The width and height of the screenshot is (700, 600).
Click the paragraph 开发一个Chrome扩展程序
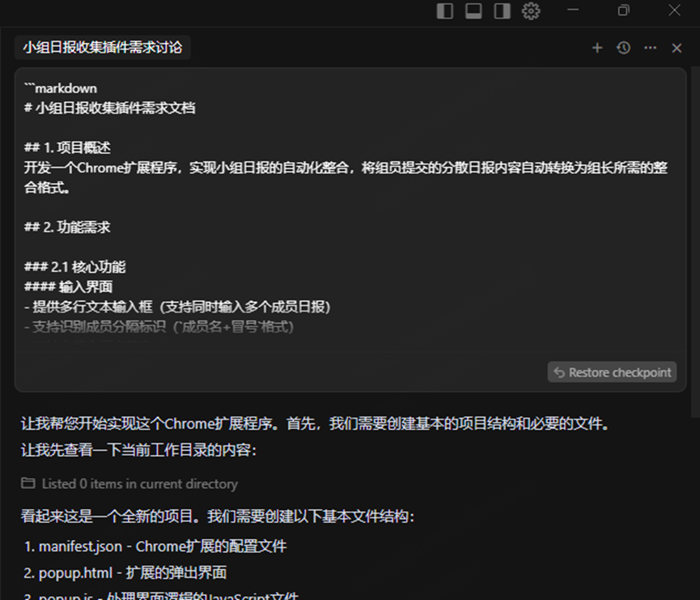[x=346, y=177]
